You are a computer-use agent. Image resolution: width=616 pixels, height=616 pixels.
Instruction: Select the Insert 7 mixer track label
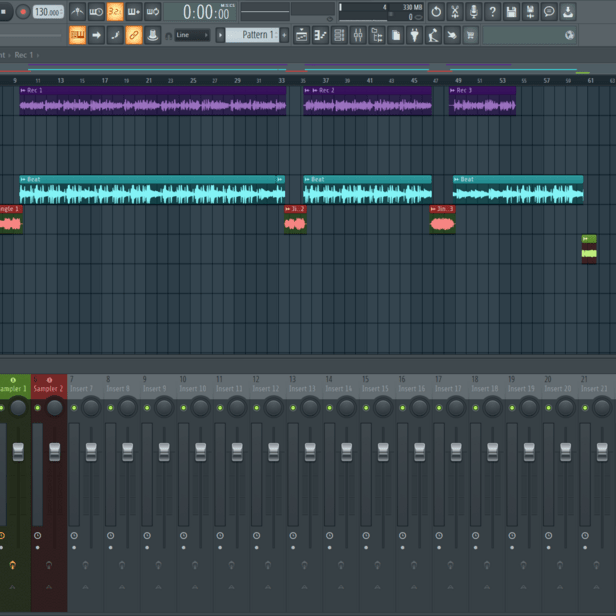81,389
